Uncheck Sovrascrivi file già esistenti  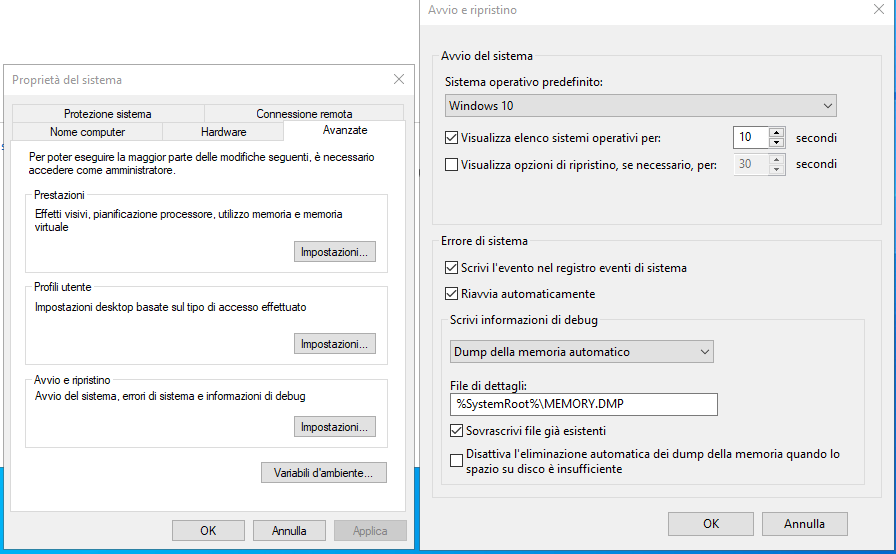(x=457, y=431)
